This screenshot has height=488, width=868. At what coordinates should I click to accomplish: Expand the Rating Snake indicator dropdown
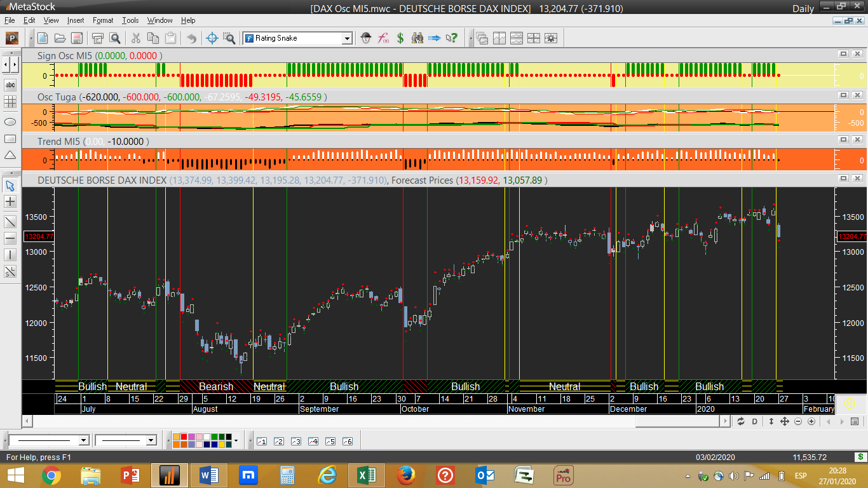(346, 38)
